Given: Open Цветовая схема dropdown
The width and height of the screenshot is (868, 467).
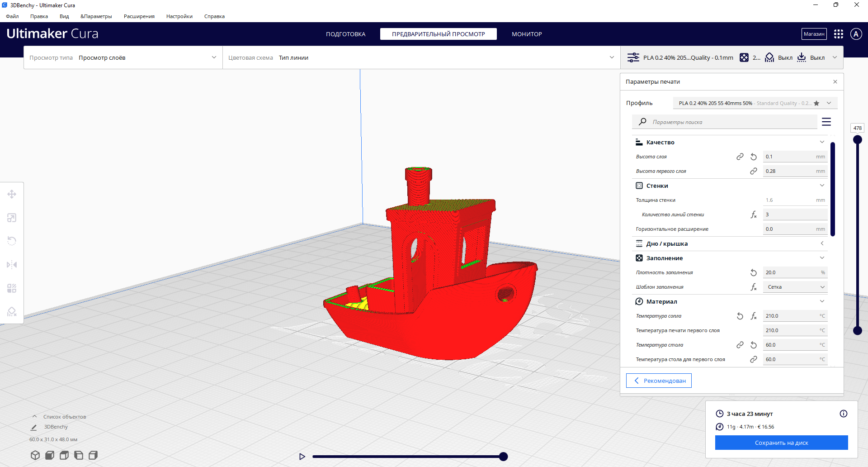Looking at the screenshot, I should click(421, 57).
